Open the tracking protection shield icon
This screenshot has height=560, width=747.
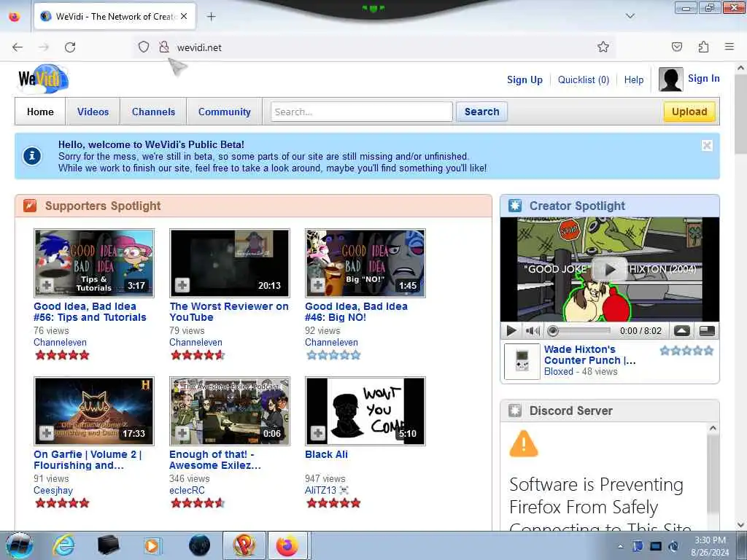tap(144, 47)
